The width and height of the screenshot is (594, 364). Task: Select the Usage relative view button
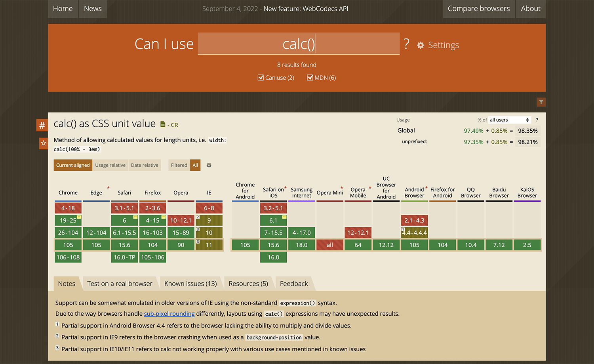point(110,165)
